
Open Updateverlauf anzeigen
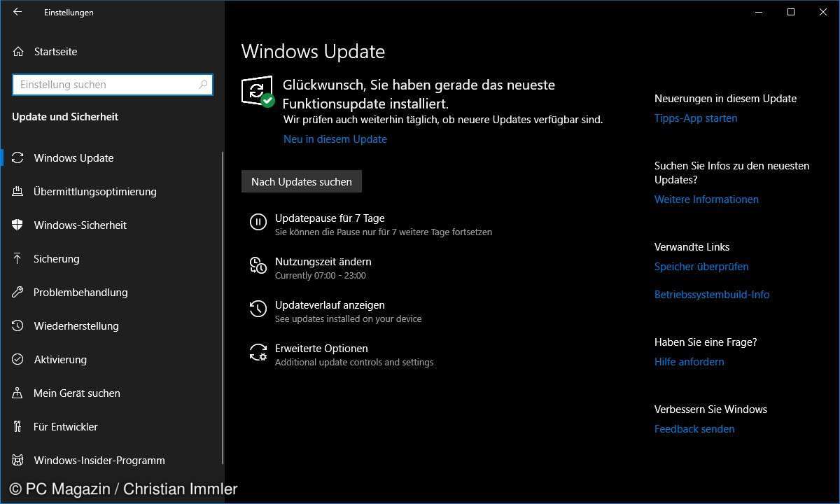point(330,305)
